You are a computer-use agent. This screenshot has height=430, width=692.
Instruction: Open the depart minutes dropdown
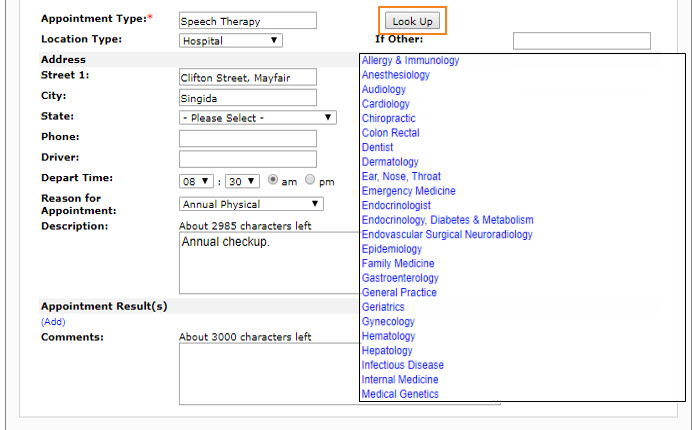click(x=242, y=181)
